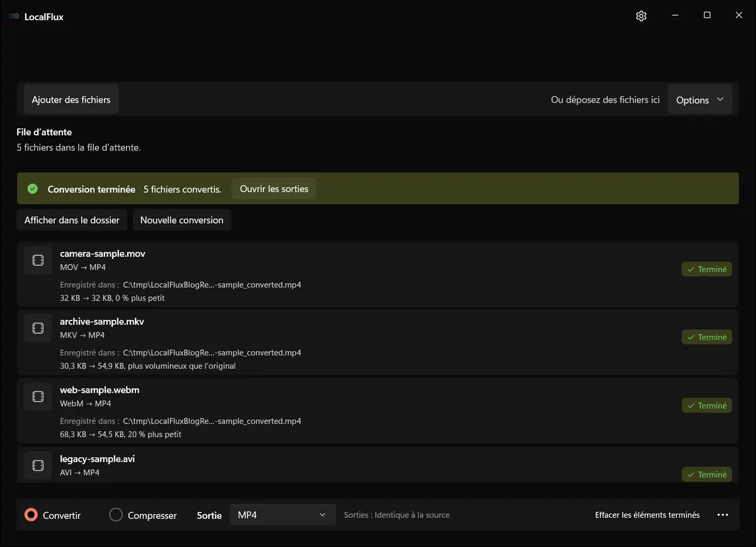Screen dimensions: 756x547
Task: Expand the Options dropdown
Action: [700, 100]
